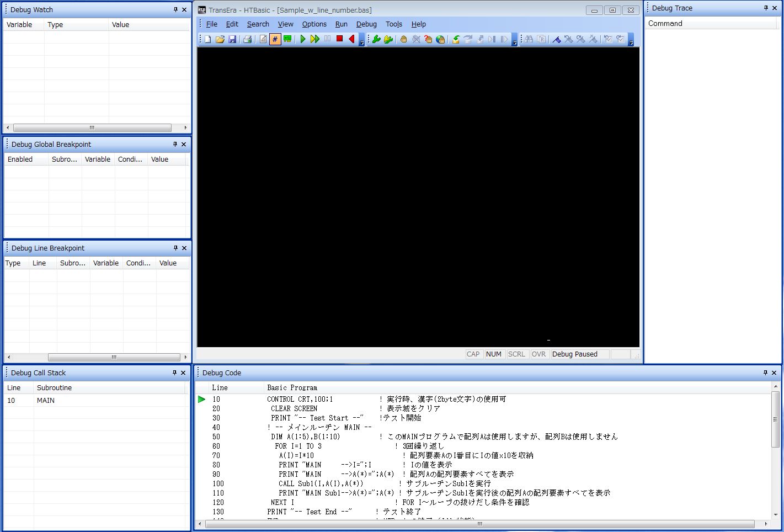Toggle pin on Debug Line Breakpoint panel
This screenshot has width=784, height=532.
coord(175,248)
